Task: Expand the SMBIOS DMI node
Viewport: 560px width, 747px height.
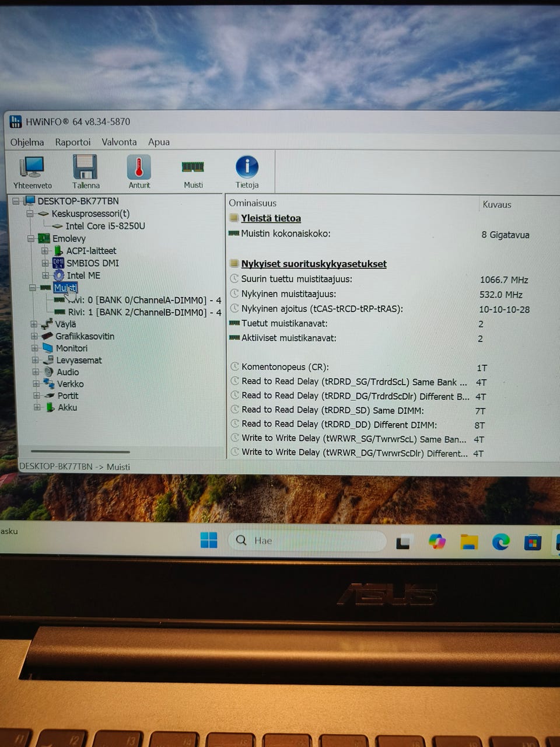Action: [45, 263]
